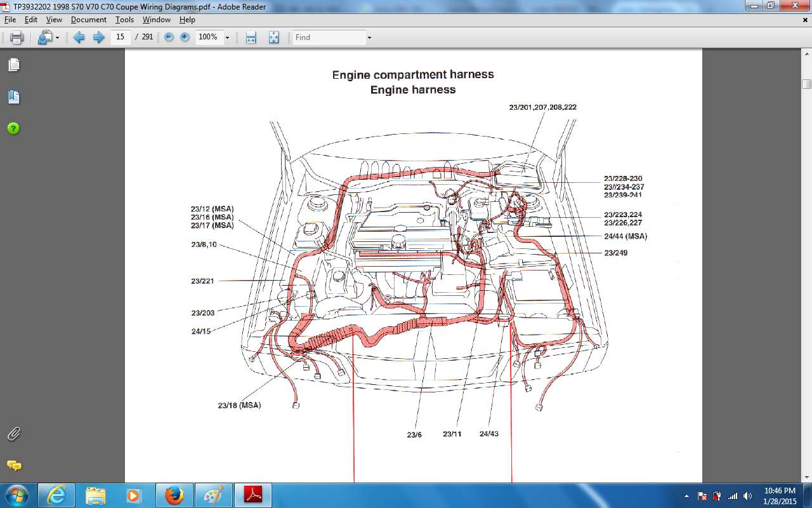Click the zoom out minus button

169,37
